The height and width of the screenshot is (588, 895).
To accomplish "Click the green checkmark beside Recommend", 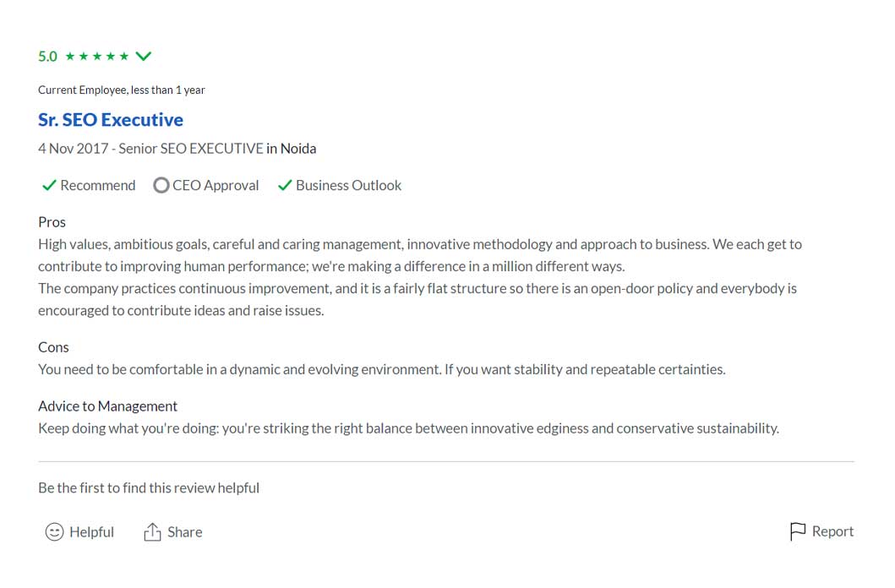I will point(49,185).
